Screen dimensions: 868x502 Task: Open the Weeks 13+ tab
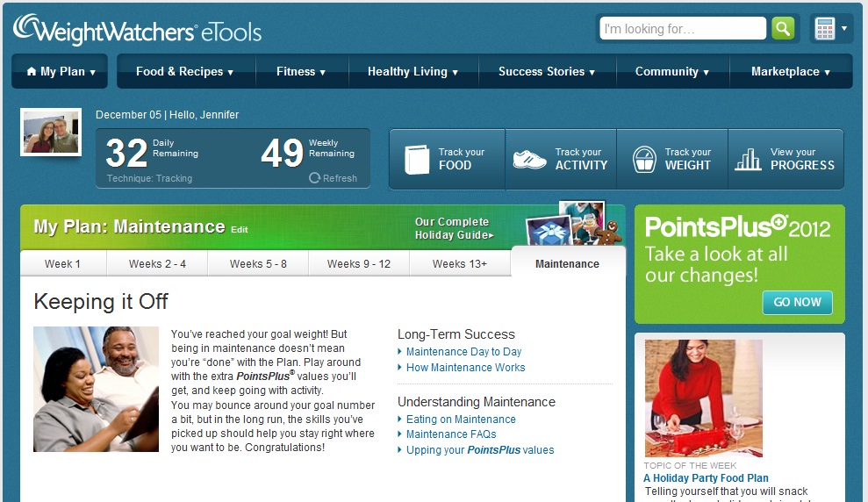click(460, 263)
